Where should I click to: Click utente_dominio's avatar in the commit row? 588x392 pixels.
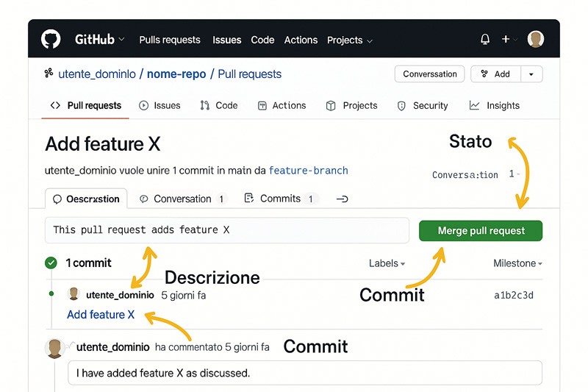pos(73,293)
